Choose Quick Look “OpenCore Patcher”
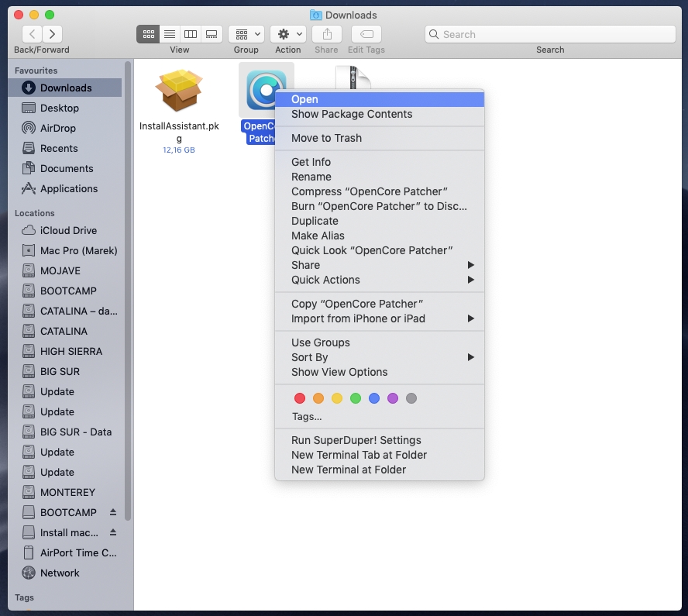The height and width of the screenshot is (616, 688). coord(380,250)
